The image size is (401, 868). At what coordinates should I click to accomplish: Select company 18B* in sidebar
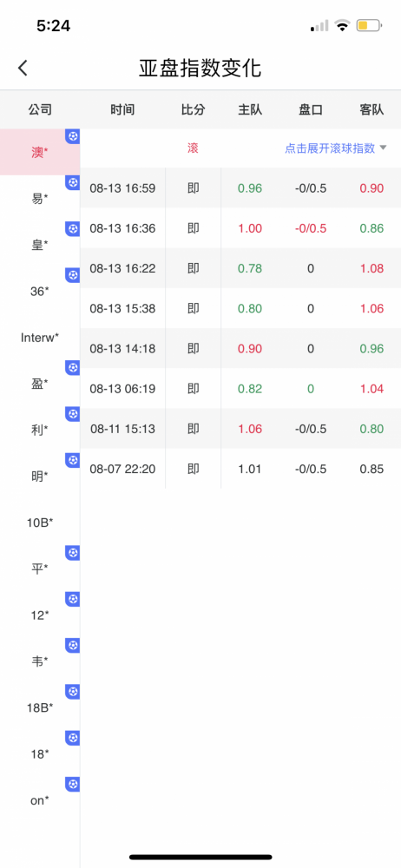pos(40,707)
